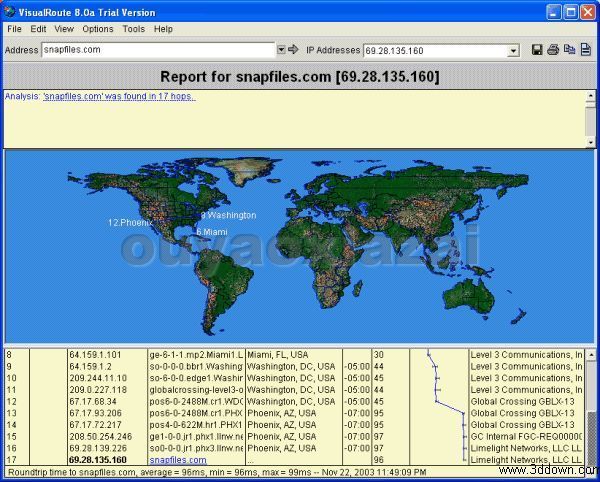Click the rightmost document icon in toolbar
Image resolution: width=600 pixels, height=482 pixels.
click(x=585, y=49)
